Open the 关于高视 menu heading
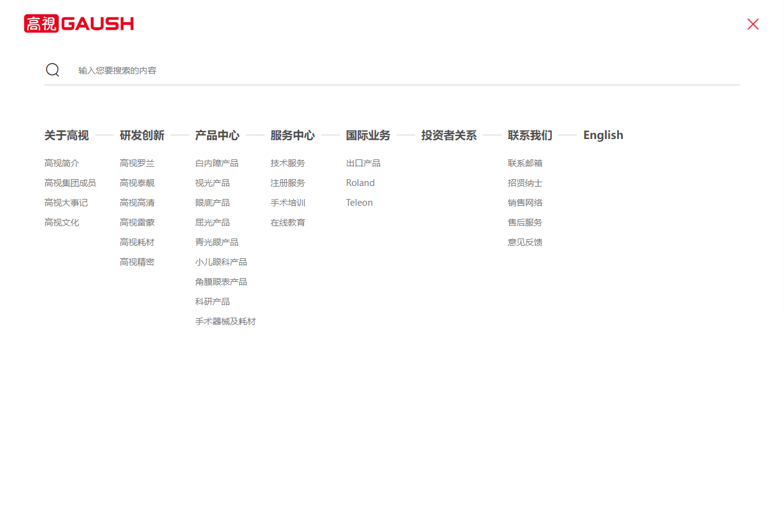 click(x=67, y=135)
